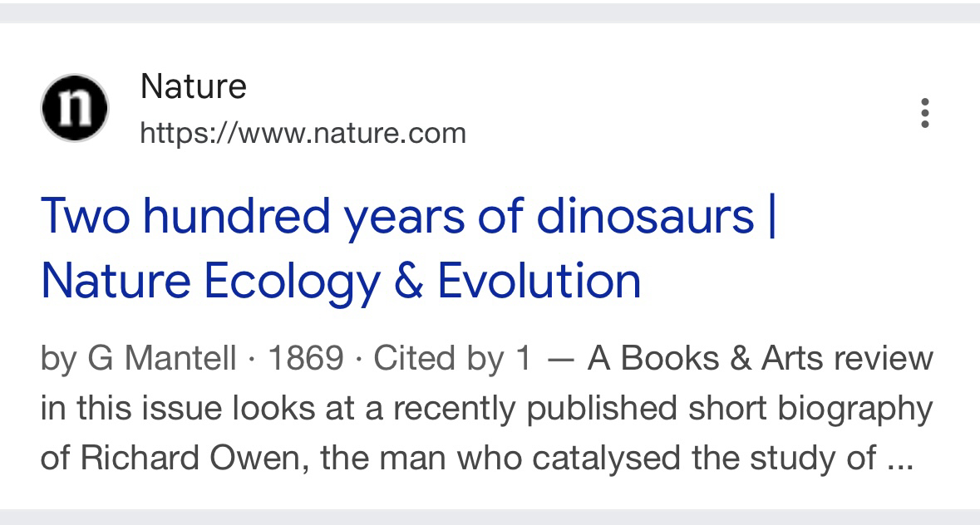This screenshot has height=525, width=980.
Task: Click the 1869 publication year
Action: coord(306,359)
